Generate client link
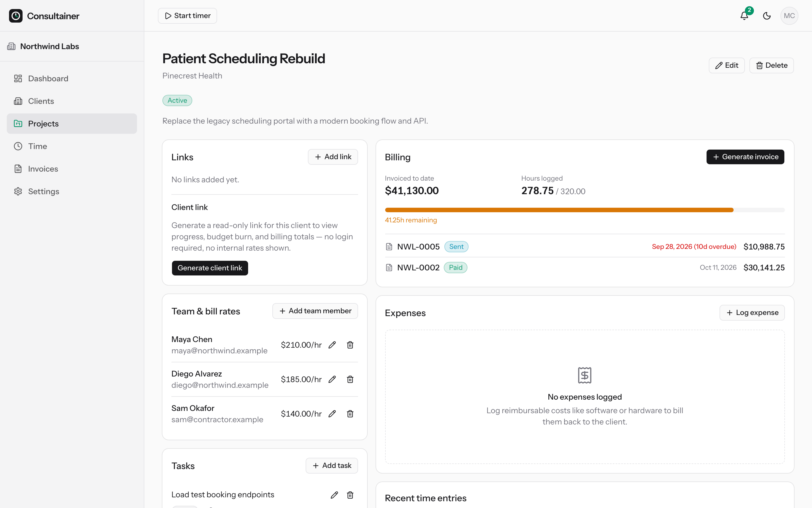 (210, 268)
